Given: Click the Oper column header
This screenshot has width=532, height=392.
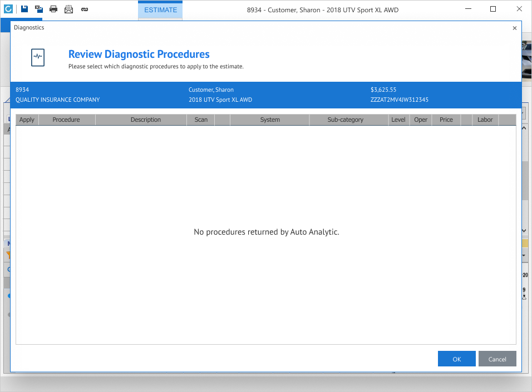Looking at the screenshot, I should [x=421, y=120].
